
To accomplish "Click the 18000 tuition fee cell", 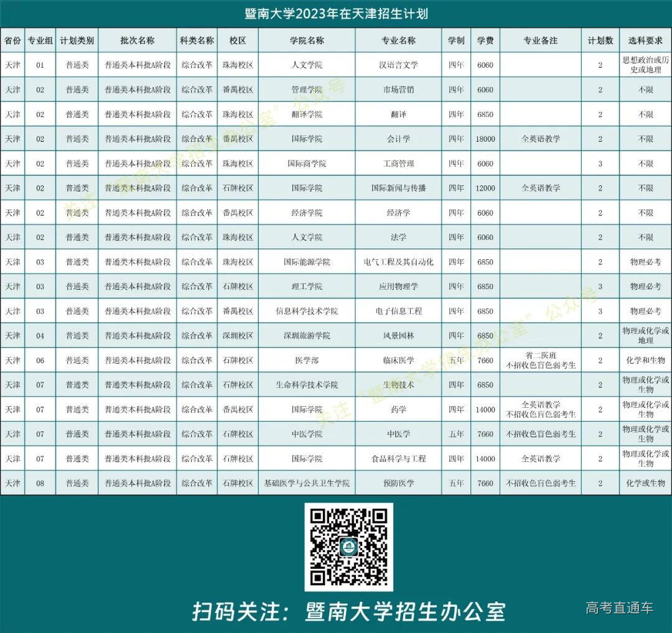I will [485, 139].
